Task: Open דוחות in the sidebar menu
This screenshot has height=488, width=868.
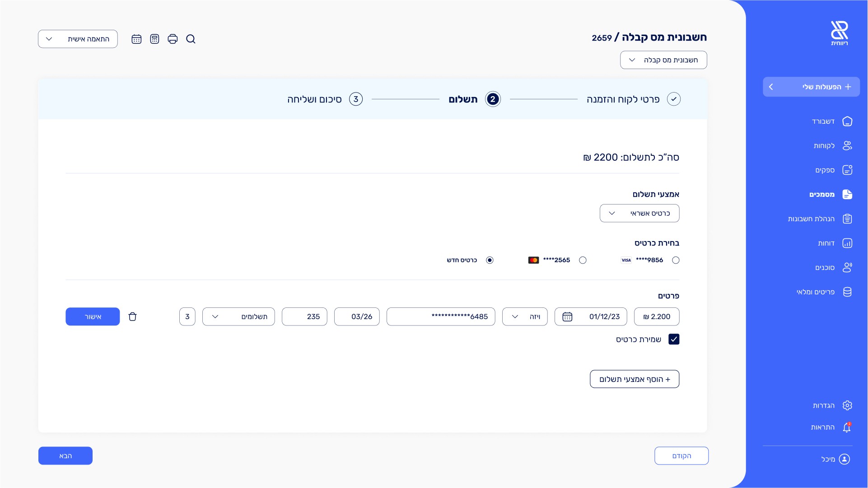Action: (826, 243)
